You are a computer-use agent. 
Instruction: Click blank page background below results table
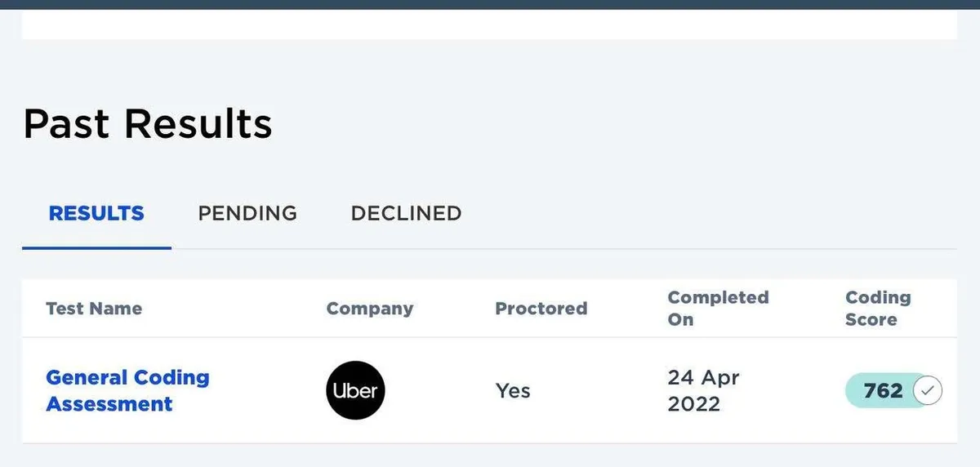click(x=490, y=456)
